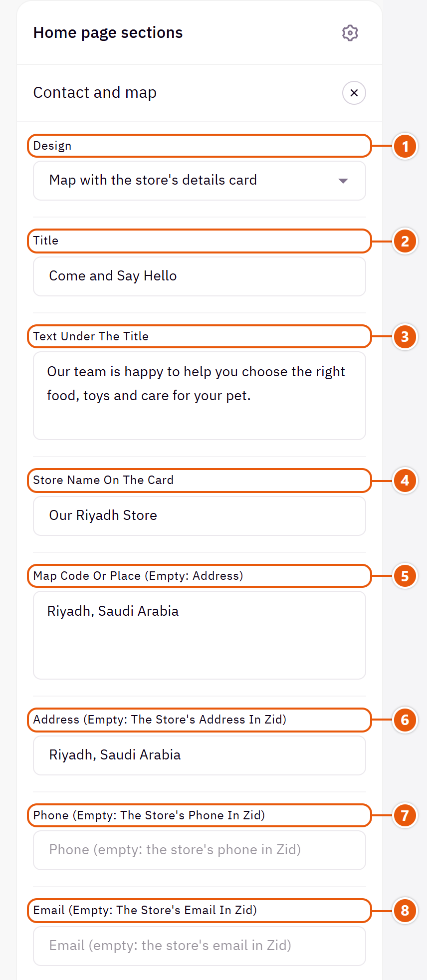Click the numbered marker 5 badge
The image size is (427, 980).
405,576
